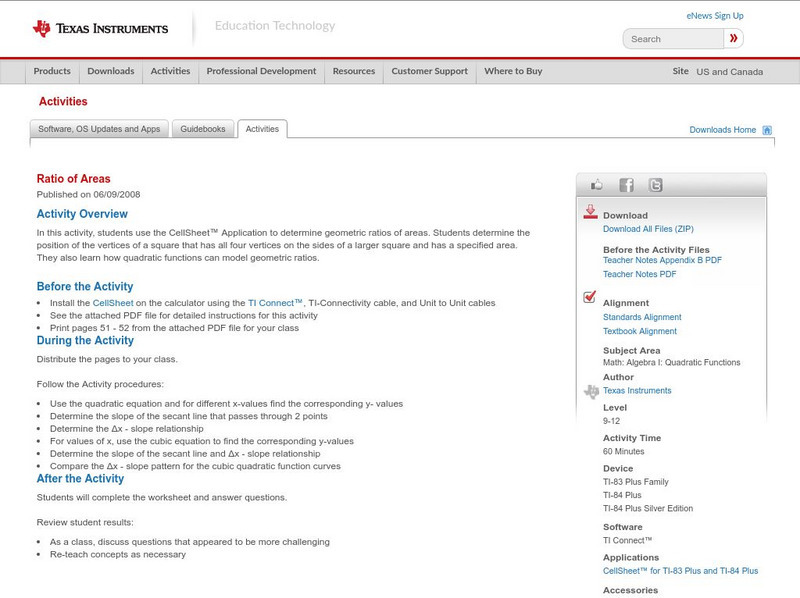Image resolution: width=800 pixels, height=598 pixels.
Task: Click the 9-12 level value
Action: (611, 421)
